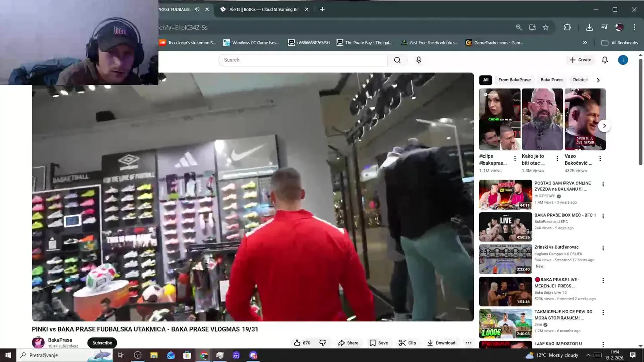
Task: Open the media control icon in Chrome toolbar
Action: [604, 27]
